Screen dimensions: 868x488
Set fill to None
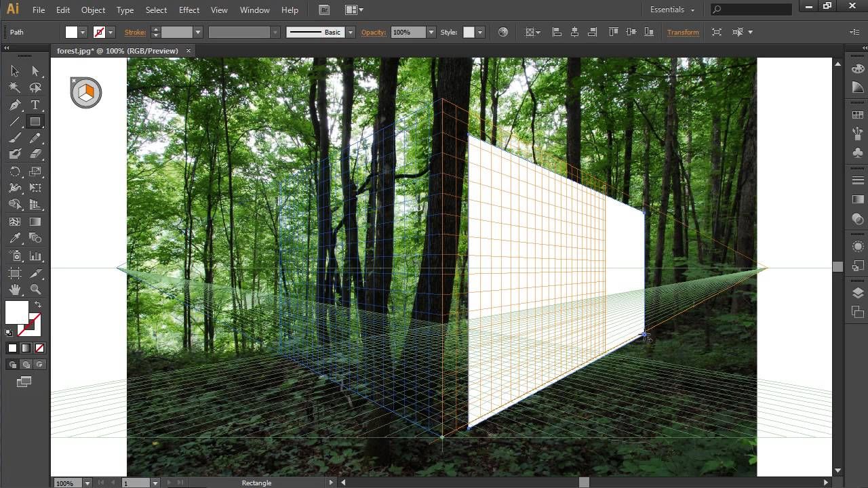click(x=39, y=348)
